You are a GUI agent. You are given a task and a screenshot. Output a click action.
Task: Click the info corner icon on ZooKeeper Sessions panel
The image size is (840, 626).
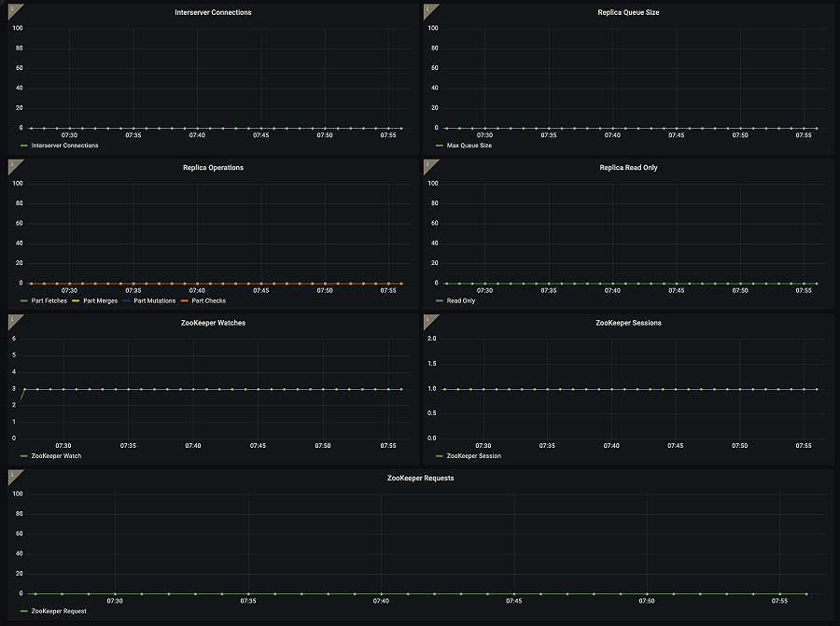pos(429,320)
